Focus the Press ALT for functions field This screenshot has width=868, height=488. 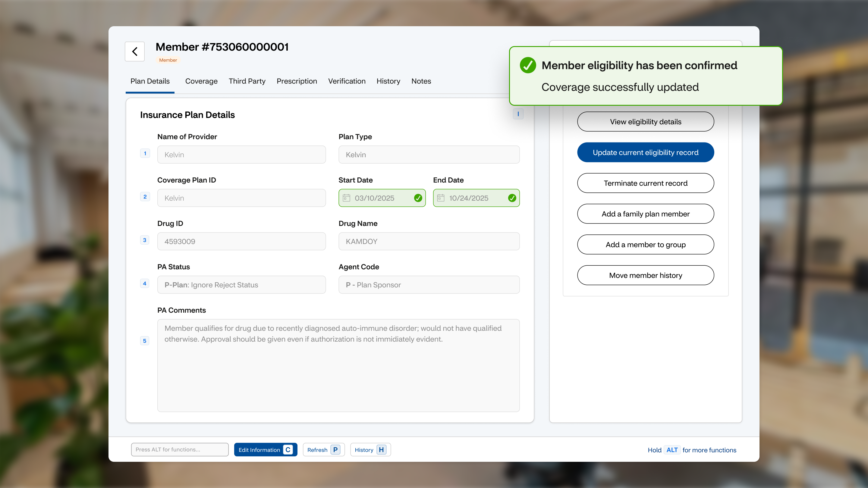click(x=180, y=450)
